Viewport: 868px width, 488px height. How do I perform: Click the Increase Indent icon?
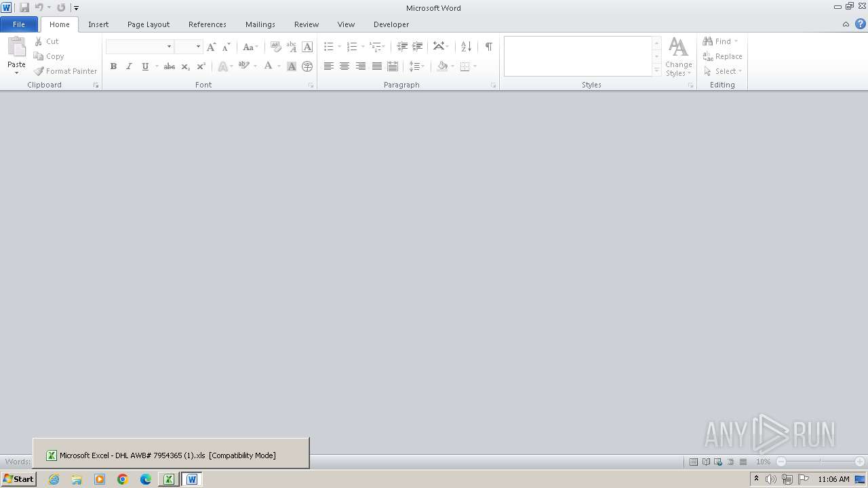coord(418,47)
